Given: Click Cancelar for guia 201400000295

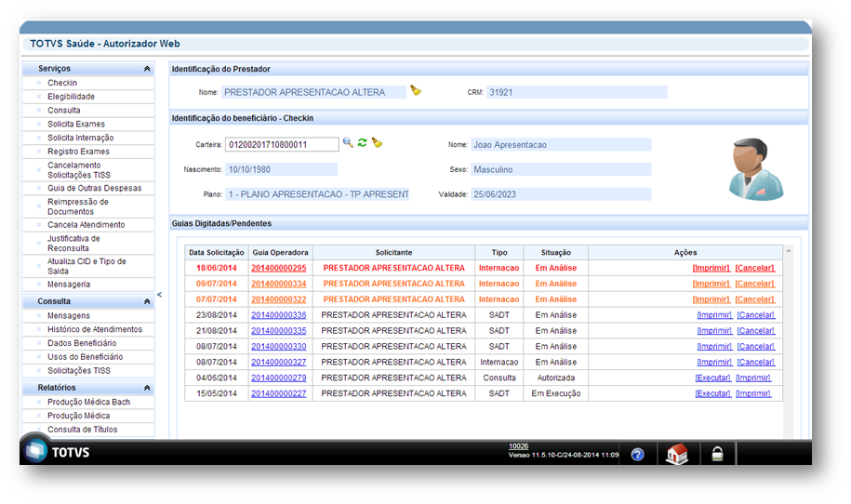Looking at the screenshot, I should pos(755,268).
